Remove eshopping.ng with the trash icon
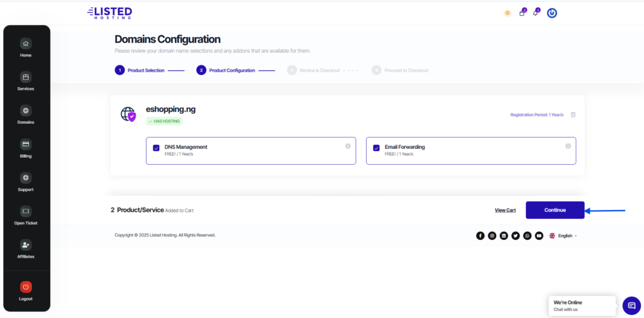The image size is (644, 318). click(x=573, y=114)
